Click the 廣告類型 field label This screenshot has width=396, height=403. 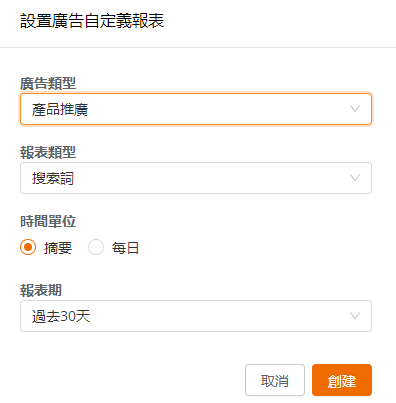pos(48,83)
